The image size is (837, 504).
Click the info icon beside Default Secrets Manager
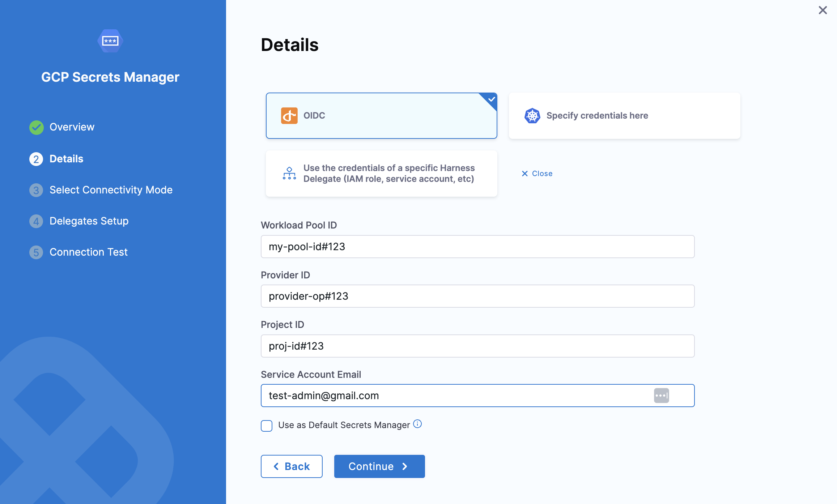(417, 424)
